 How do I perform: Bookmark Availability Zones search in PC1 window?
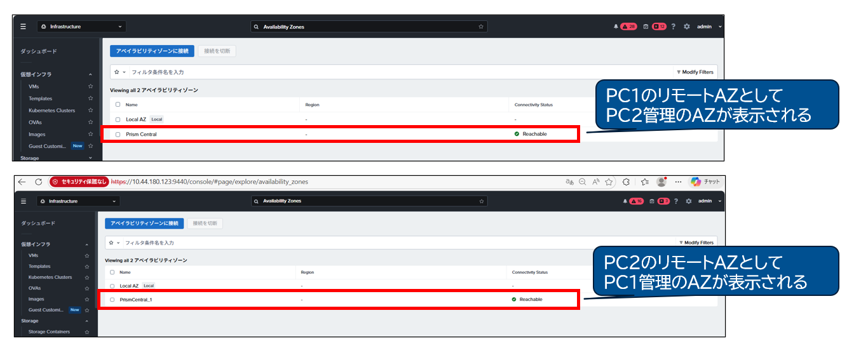point(481,27)
